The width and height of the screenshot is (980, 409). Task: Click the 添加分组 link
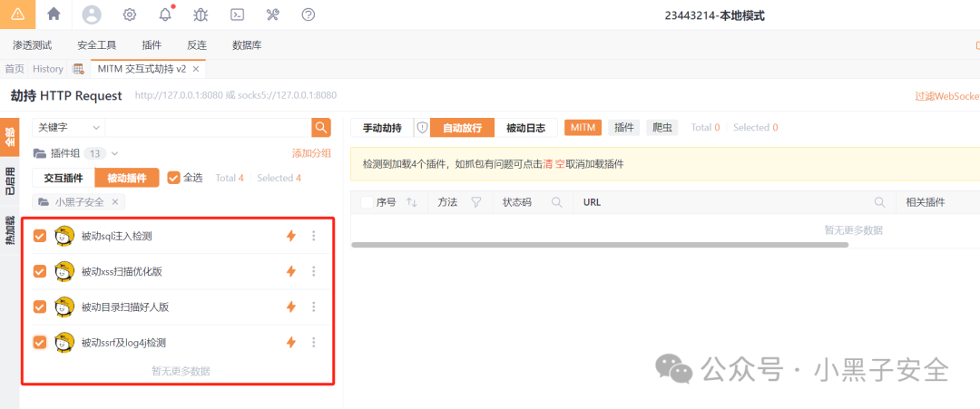coord(311,153)
